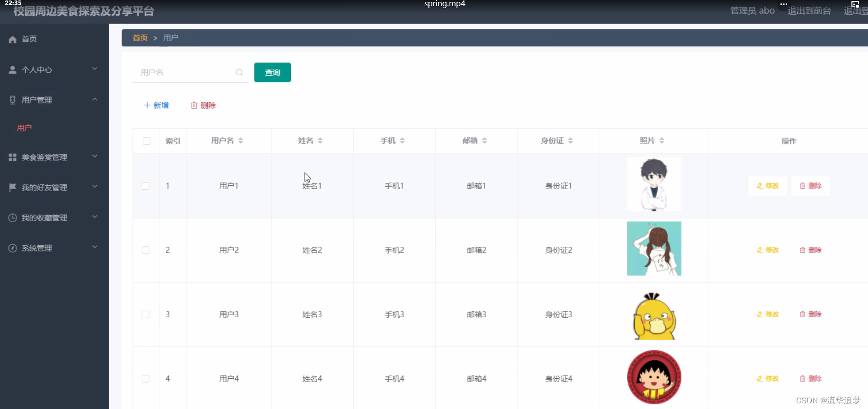
Task: Click 删除 for row 用户1
Action: [x=811, y=186]
